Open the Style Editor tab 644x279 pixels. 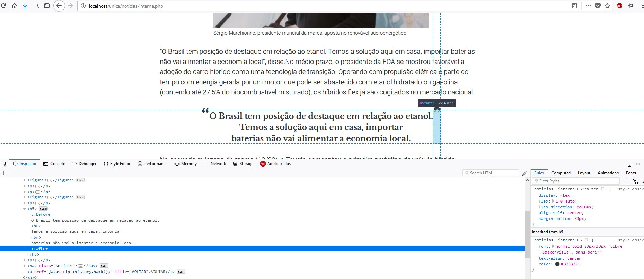click(117, 164)
